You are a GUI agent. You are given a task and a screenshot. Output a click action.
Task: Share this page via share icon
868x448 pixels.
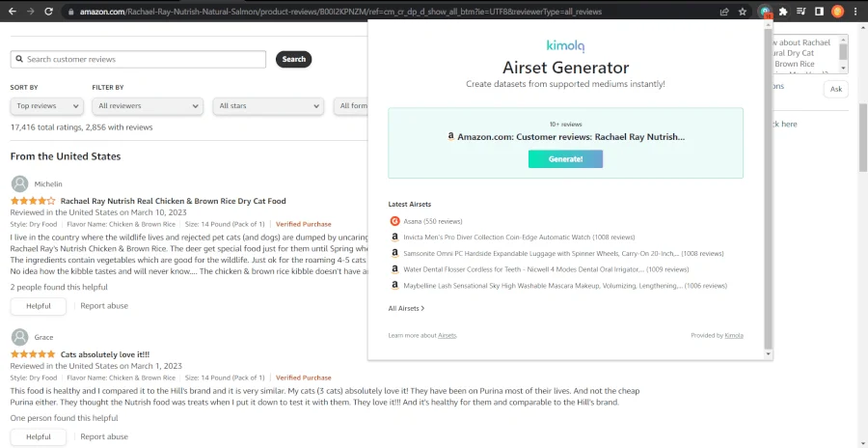pos(724,11)
